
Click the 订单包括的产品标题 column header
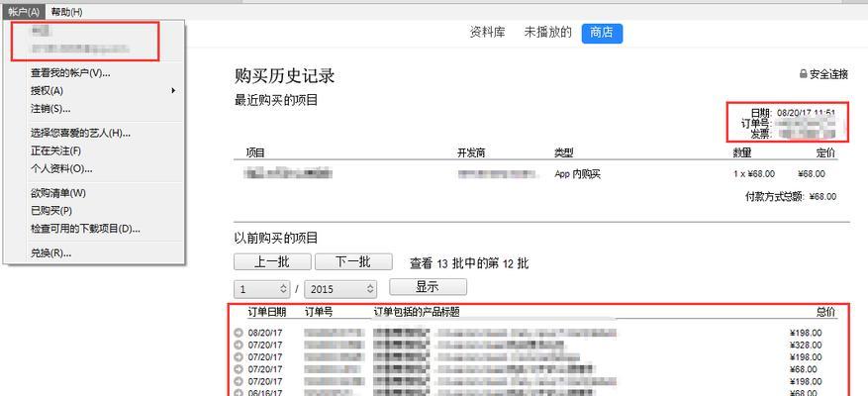click(417, 312)
